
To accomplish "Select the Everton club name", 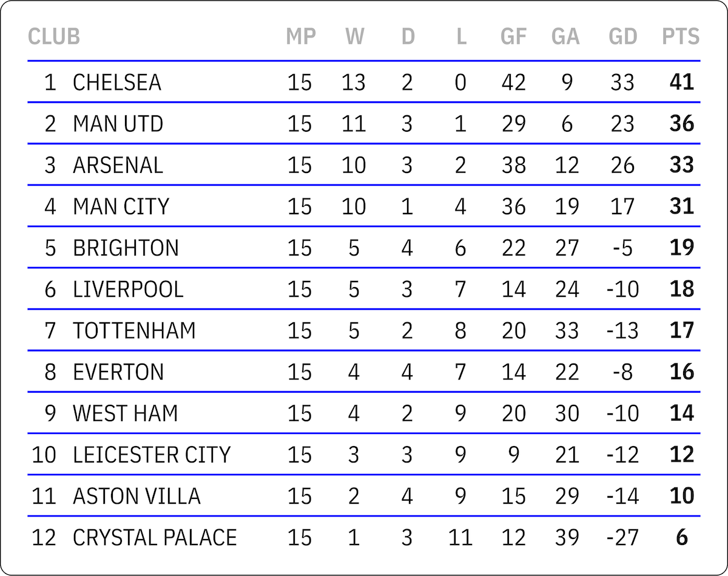I will 118,372.
